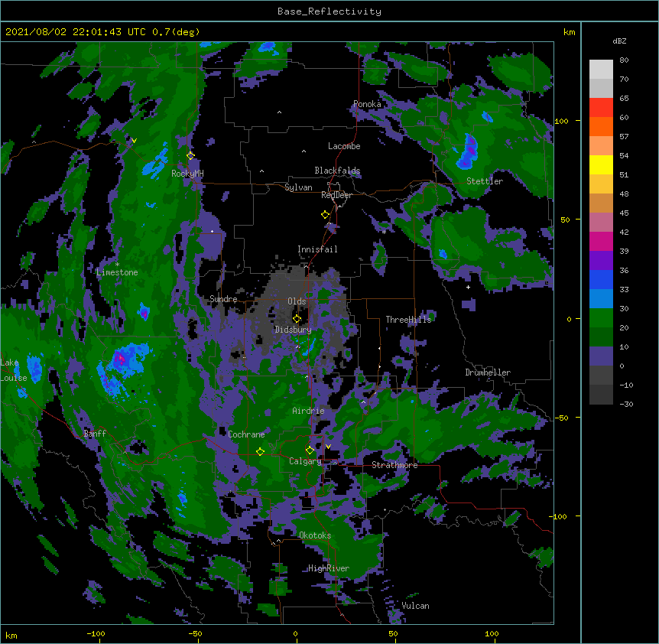This screenshot has height=644, width=659.
Task: Click the Calgary city label
Action: click(x=305, y=461)
